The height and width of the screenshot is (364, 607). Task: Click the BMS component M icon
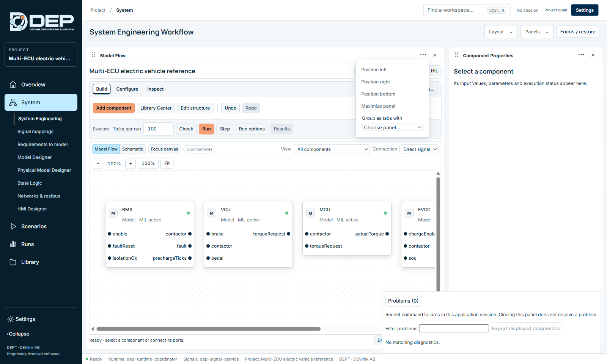tap(113, 213)
